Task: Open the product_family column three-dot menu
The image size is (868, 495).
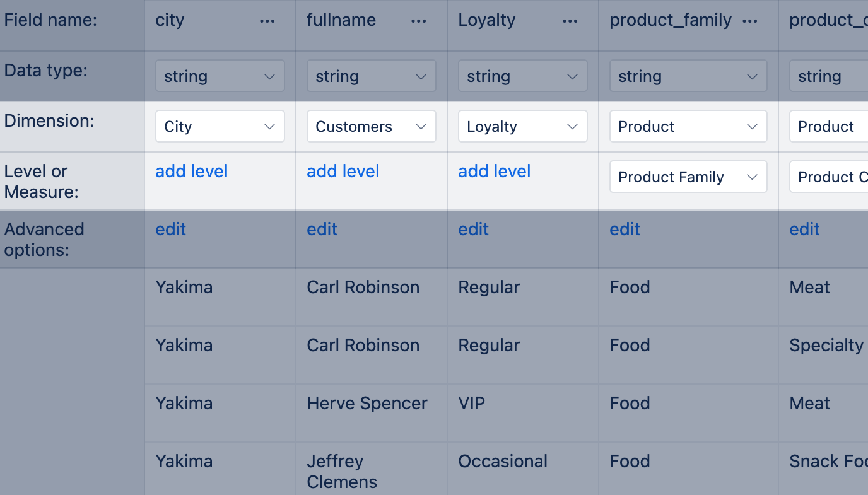Action: [750, 21]
